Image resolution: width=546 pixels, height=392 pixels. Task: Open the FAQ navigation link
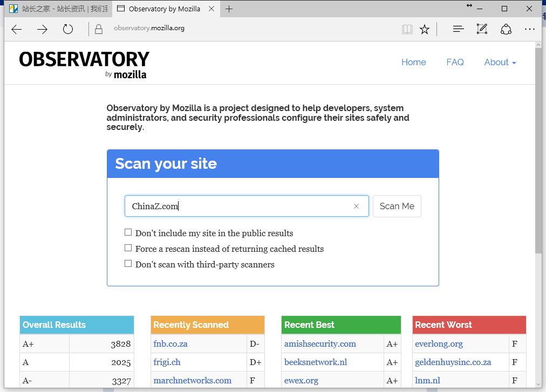(x=455, y=63)
